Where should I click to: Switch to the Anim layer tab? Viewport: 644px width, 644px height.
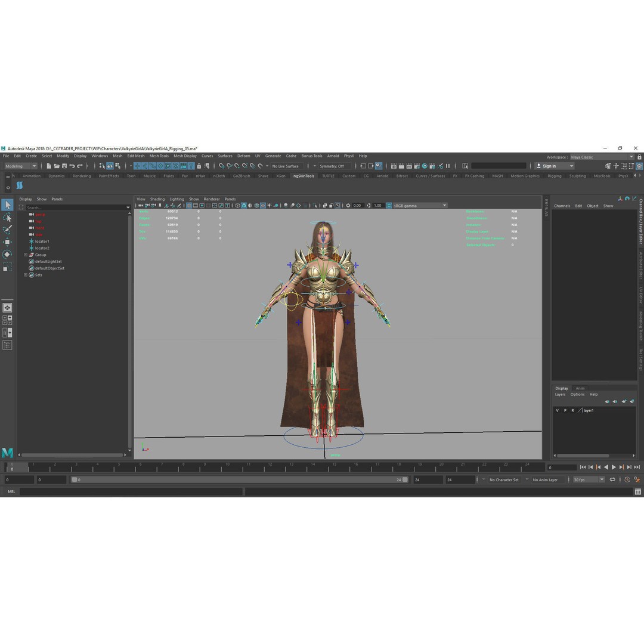[580, 388]
